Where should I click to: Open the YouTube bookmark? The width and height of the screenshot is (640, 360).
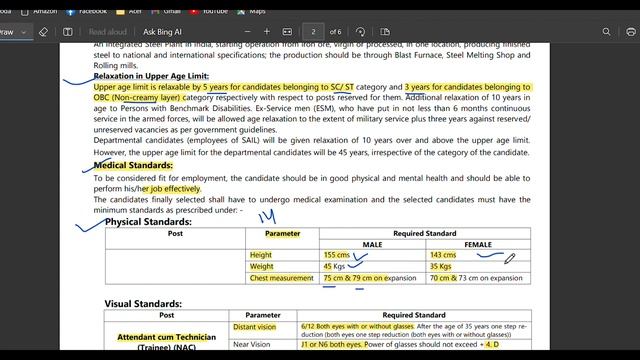209,11
